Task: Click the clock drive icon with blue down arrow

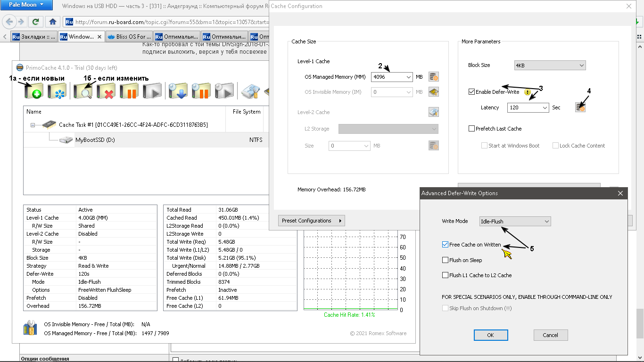Action: 178,90
